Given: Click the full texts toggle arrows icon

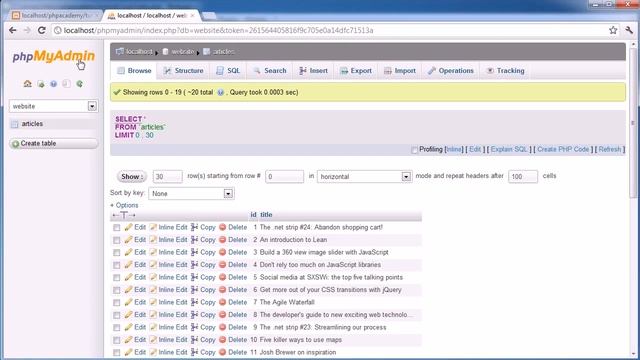Looking at the screenshot, I should 124,215.
